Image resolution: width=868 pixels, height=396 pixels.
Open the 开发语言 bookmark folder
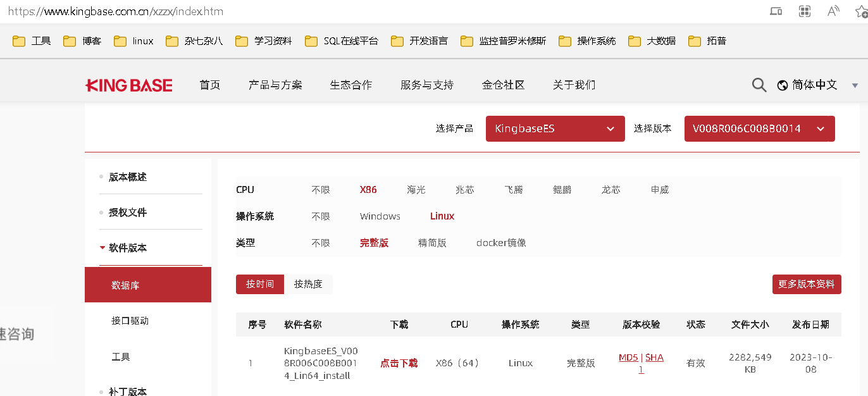tap(419, 41)
